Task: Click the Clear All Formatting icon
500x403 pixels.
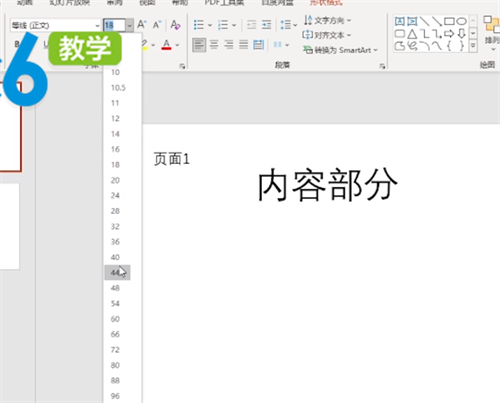Action: click(x=175, y=25)
